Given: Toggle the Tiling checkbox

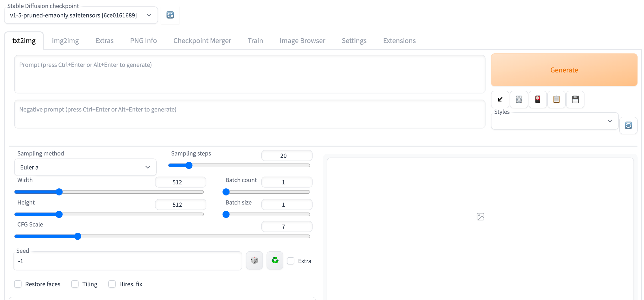Looking at the screenshot, I should 75,284.
